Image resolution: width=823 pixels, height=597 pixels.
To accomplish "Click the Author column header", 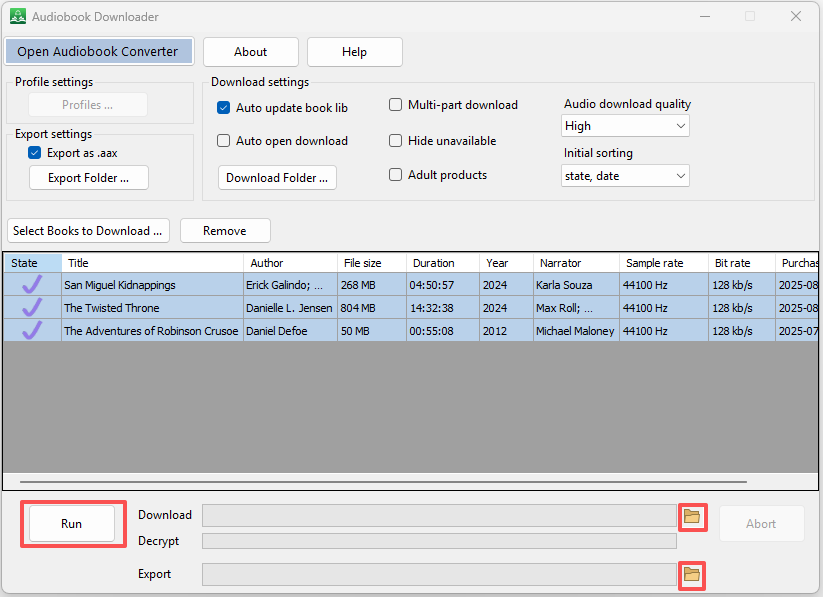I will click(290, 263).
